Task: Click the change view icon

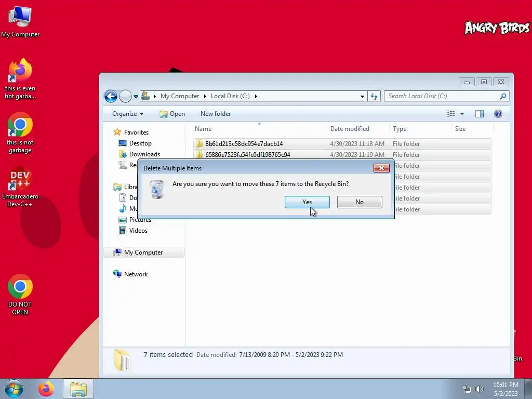Action: [x=450, y=114]
